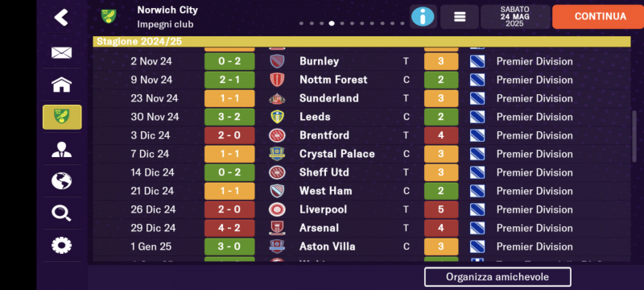Open Premier Division link in Burnley row
Image resolution: width=644 pixels, height=290 pixels.
coord(535,61)
